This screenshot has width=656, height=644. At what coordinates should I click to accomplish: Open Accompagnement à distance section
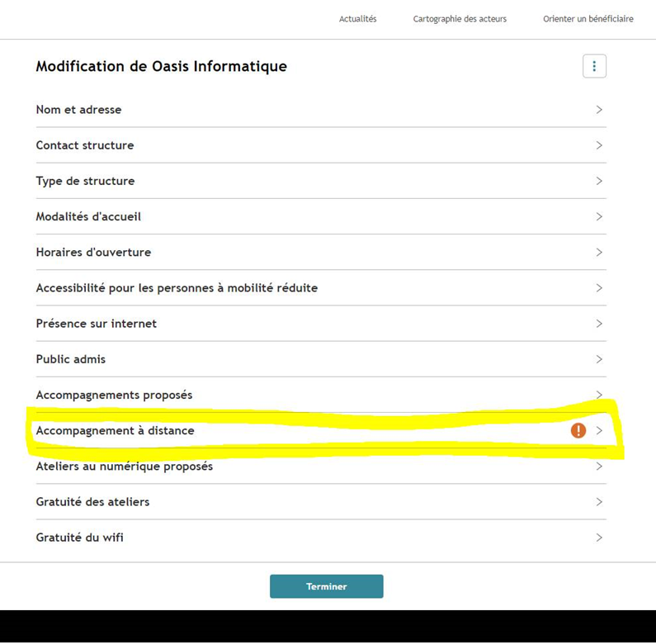(321, 430)
